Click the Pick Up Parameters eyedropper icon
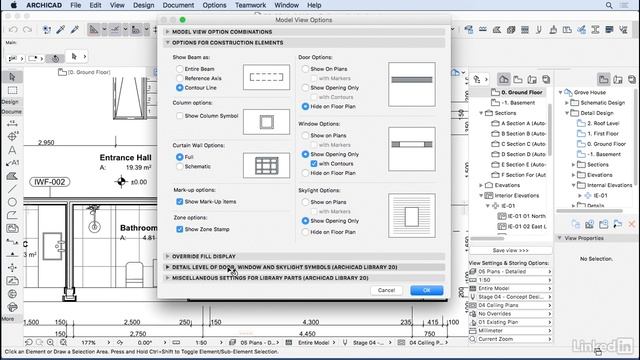 [60, 29]
